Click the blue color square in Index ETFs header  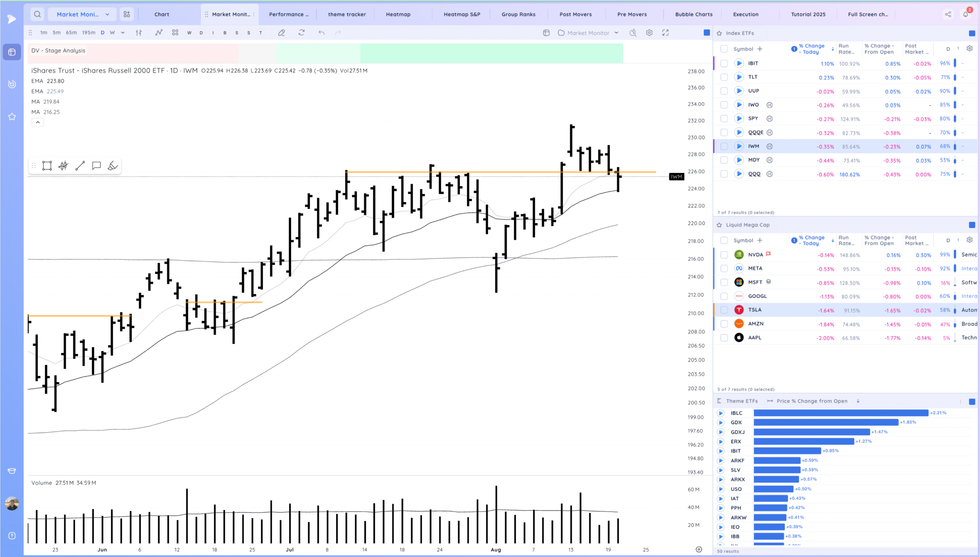click(x=972, y=33)
